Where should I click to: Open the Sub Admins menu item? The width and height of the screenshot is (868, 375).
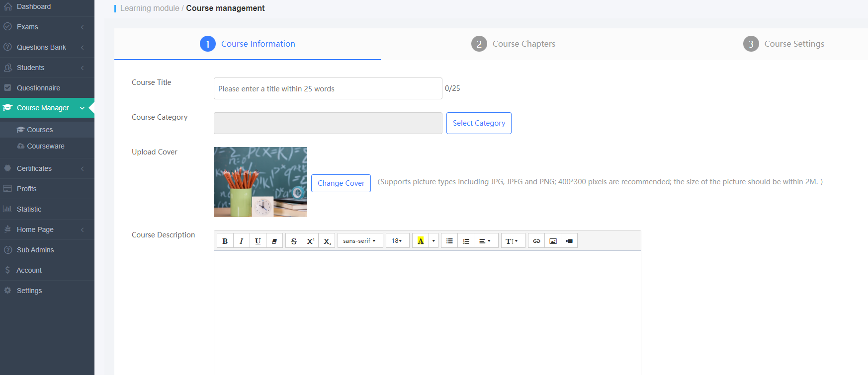(x=47, y=250)
